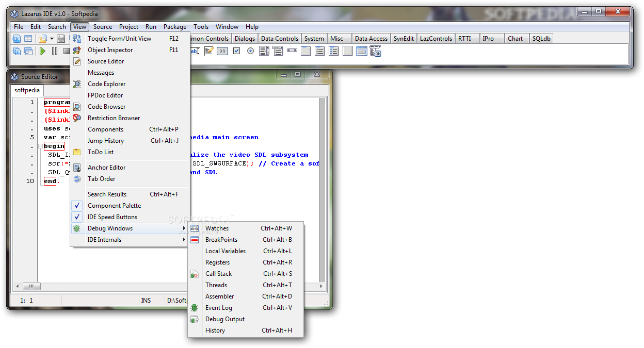Open Code Explorer
The height and width of the screenshot is (348, 644).
tap(130, 84)
